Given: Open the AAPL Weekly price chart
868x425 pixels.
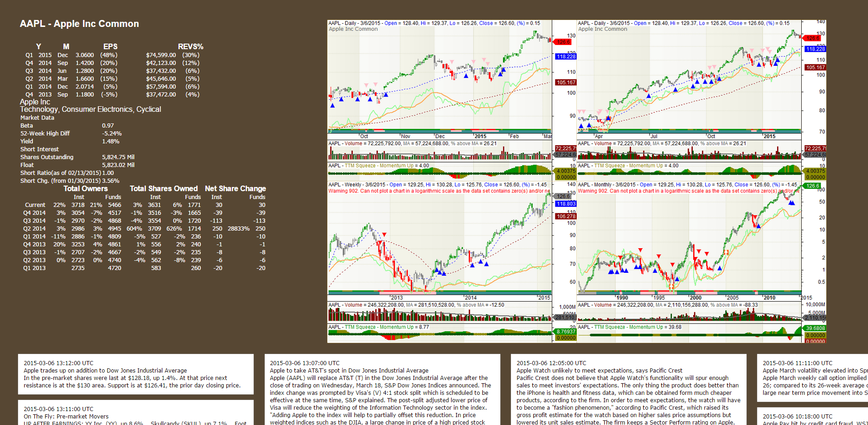Looking at the screenshot, I should tap(440, 241).
